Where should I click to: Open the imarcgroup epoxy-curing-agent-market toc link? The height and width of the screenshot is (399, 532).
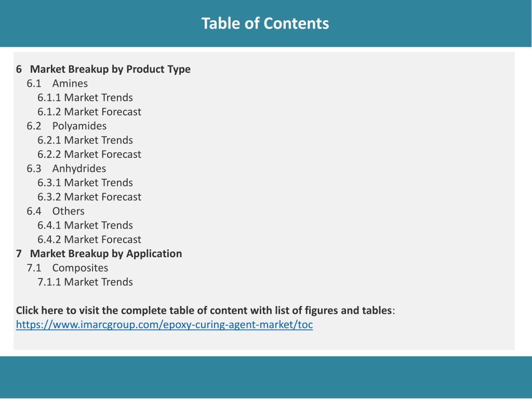coord(164,325)
